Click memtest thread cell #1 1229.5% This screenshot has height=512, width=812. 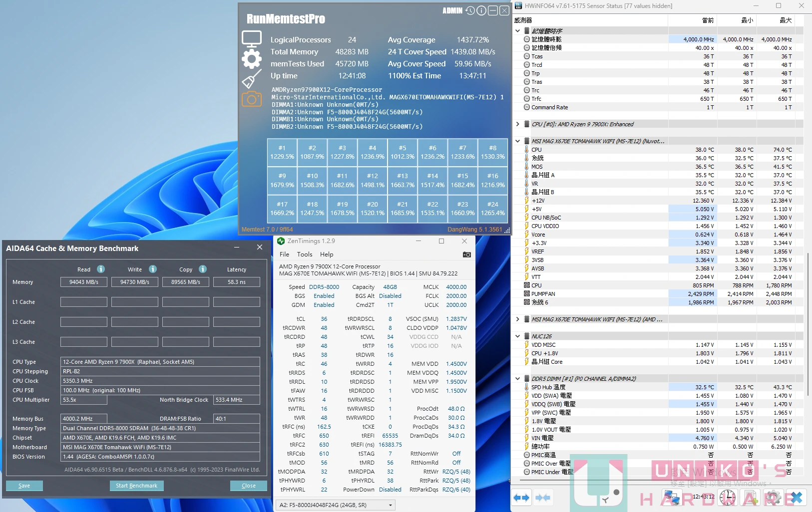(x=282, y=152)
